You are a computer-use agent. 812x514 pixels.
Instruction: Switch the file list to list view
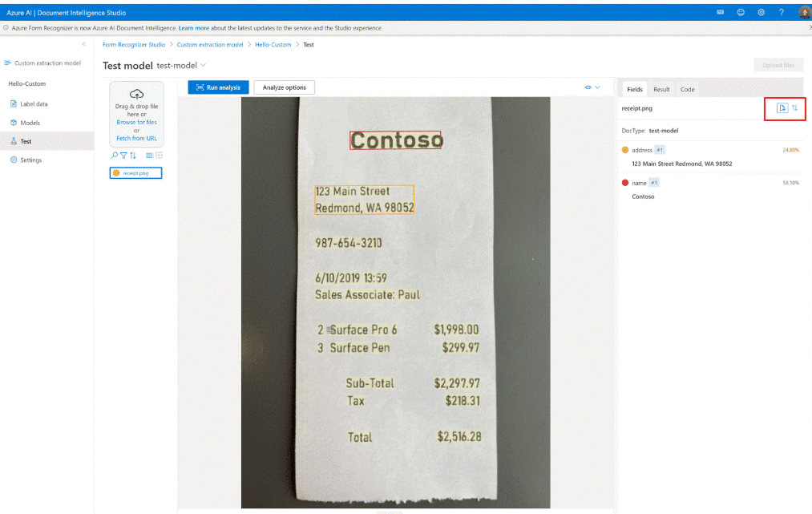tap(149, 155)
